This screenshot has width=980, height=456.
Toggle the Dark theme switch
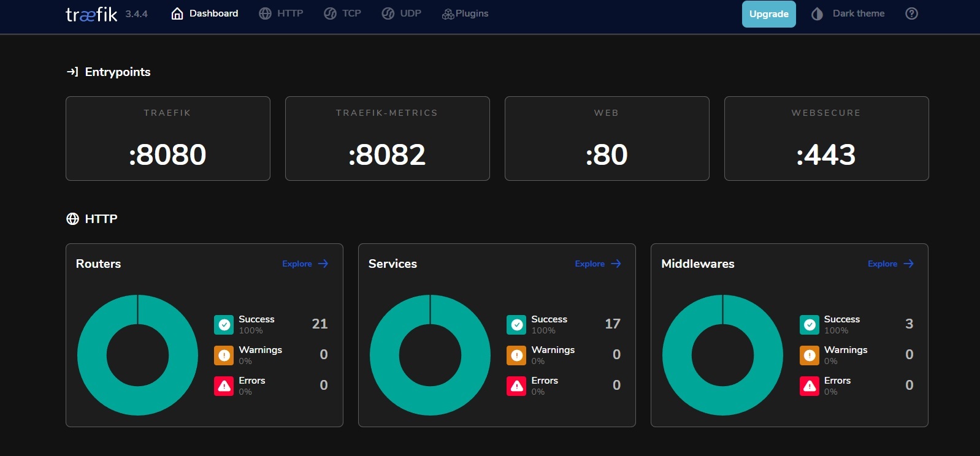click(848, 13)
